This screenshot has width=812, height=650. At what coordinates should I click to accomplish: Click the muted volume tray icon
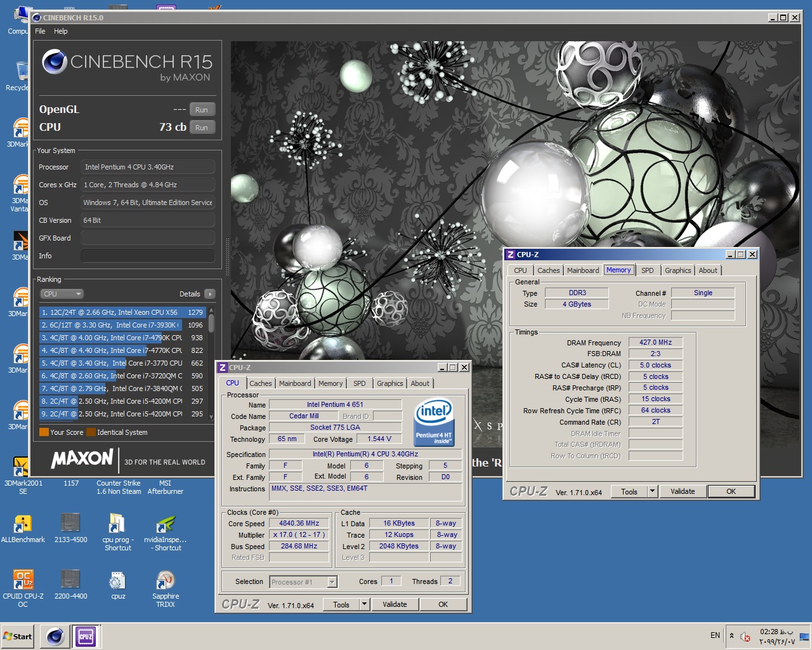click(x=746, y=636)
